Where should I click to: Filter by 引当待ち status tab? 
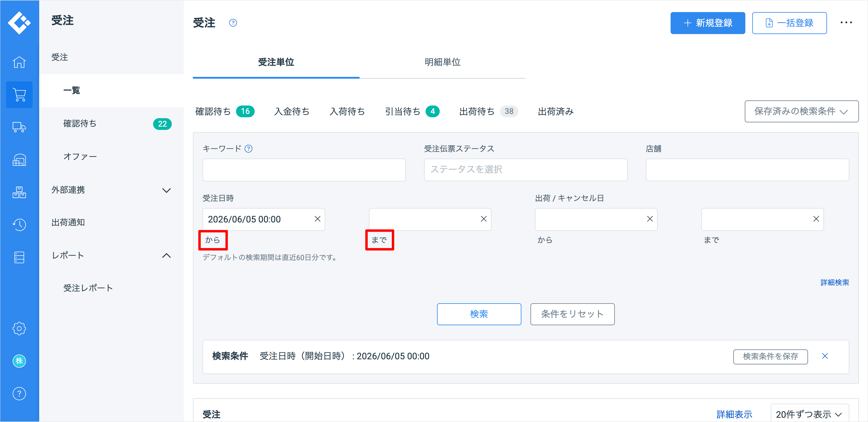412,112
